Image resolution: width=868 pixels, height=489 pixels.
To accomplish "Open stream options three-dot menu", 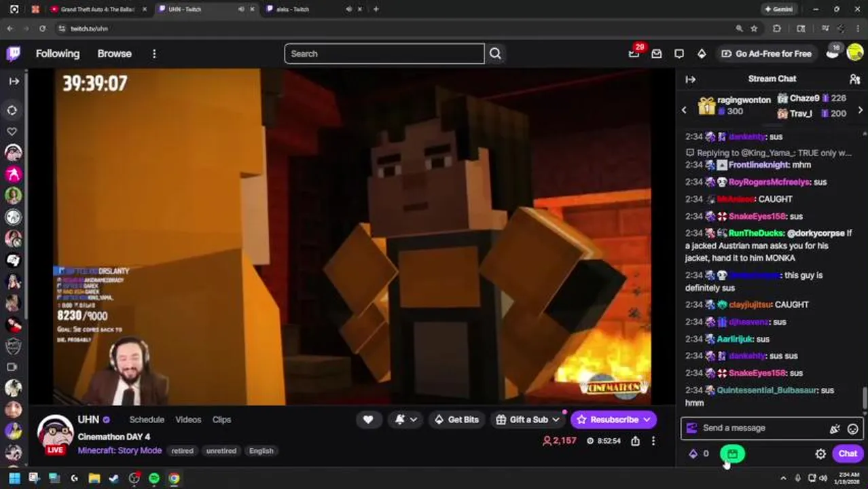I will (x=653, y=441).
